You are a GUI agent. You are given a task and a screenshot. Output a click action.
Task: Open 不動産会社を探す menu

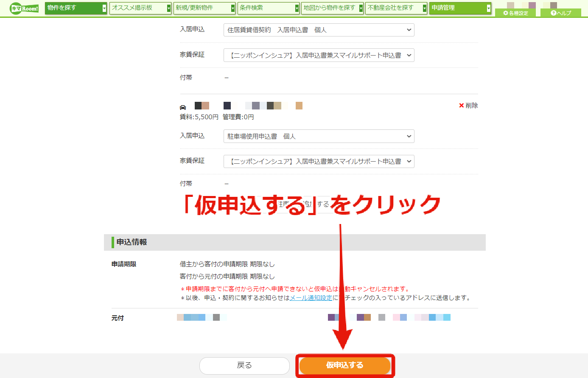[396, 8]
